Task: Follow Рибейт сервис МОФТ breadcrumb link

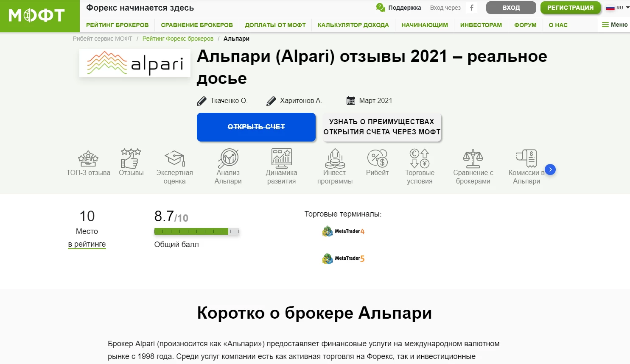Action: [x=103, y=39]
